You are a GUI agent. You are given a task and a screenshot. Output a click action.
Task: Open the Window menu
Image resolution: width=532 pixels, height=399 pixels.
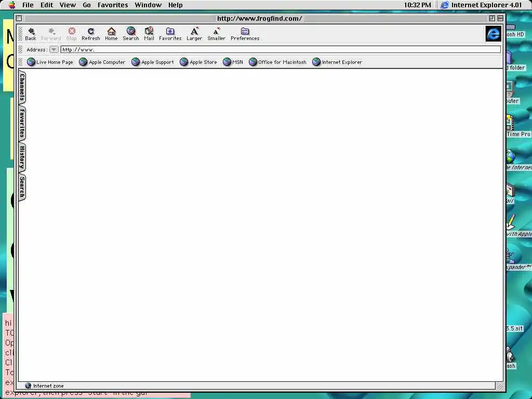(148, 5)
